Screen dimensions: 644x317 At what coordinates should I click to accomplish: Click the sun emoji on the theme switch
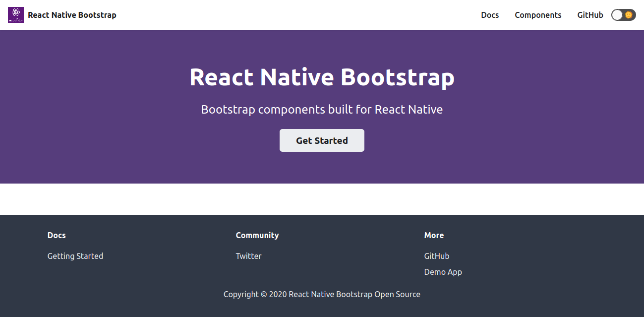click(x=628, y=15)
